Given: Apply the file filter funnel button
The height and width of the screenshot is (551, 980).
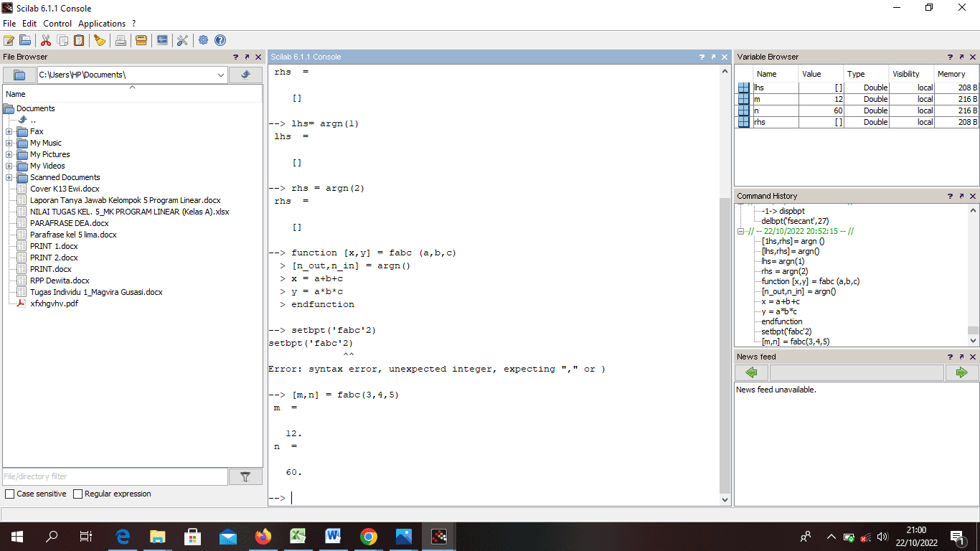Looking at the screenshot, I should pyautogui.click(x=245, y=476).
